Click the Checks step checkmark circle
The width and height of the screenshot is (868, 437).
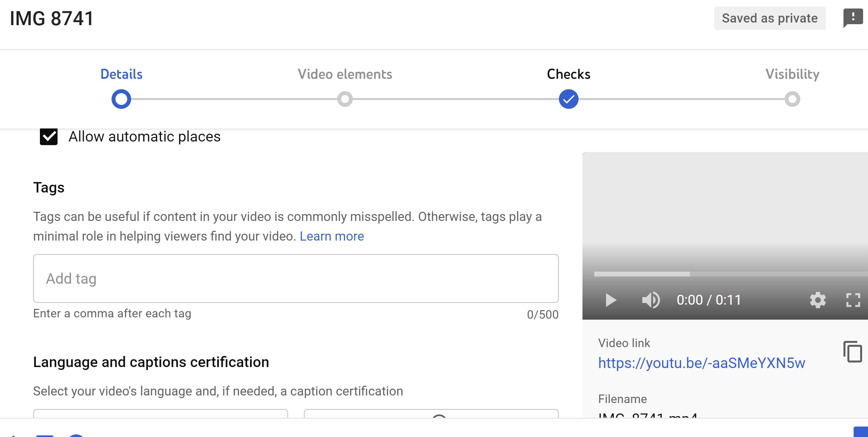(568, 99)
